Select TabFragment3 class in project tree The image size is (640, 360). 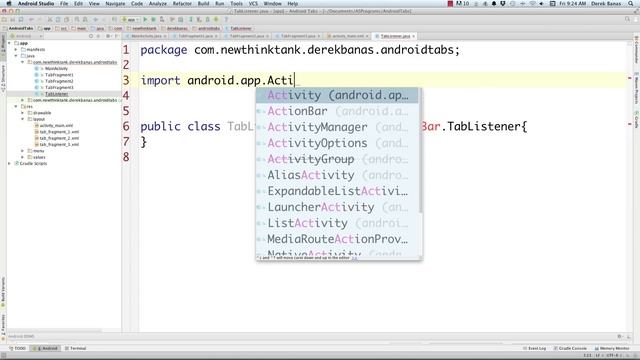tap(59, 87)
